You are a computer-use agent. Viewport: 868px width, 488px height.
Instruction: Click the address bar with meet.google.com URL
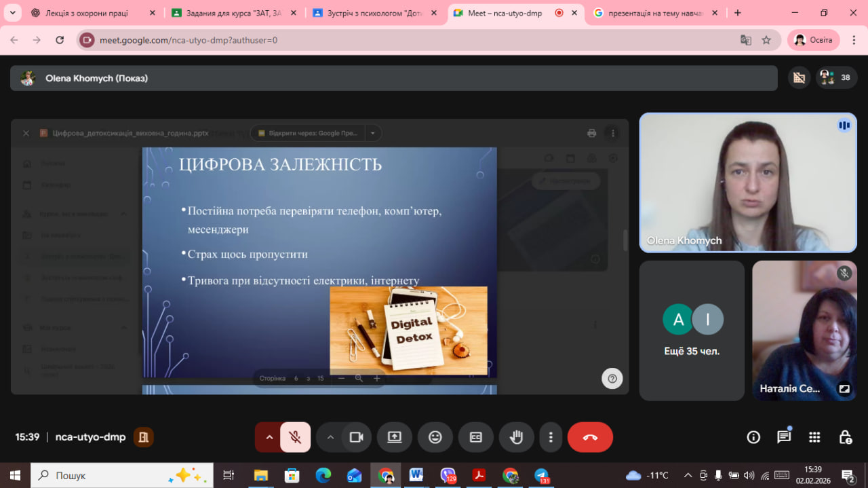click(407, 40)
